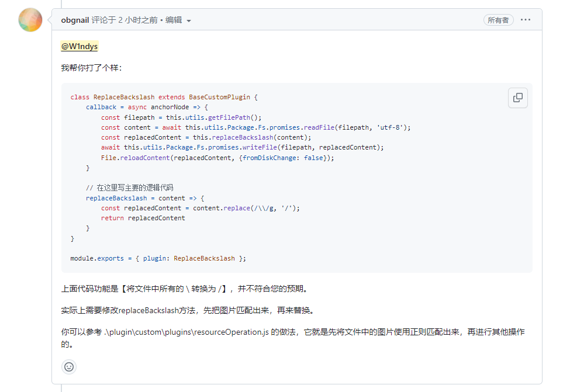Click the return replacedContent statement

pyautogui.click(x=143, y=218)
